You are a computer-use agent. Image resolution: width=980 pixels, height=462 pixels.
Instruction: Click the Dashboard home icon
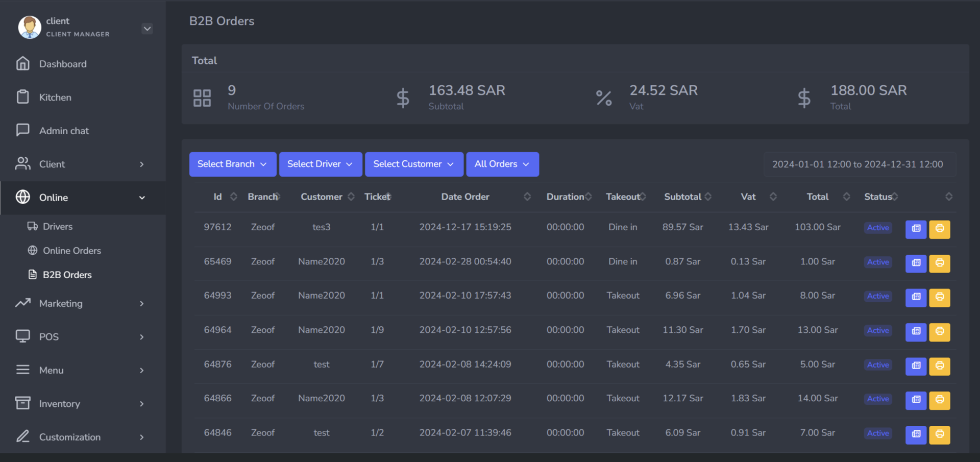(22, 63)
